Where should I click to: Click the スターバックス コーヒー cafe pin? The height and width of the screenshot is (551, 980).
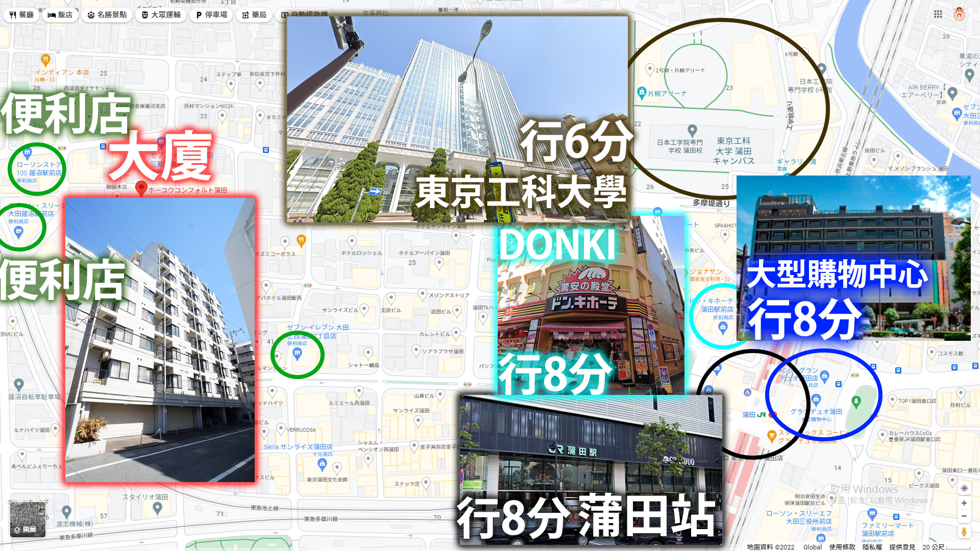coord(772,436)
